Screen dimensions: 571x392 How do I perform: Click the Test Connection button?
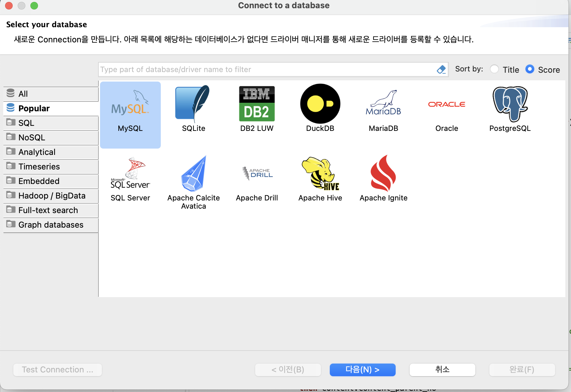point(58,370)
